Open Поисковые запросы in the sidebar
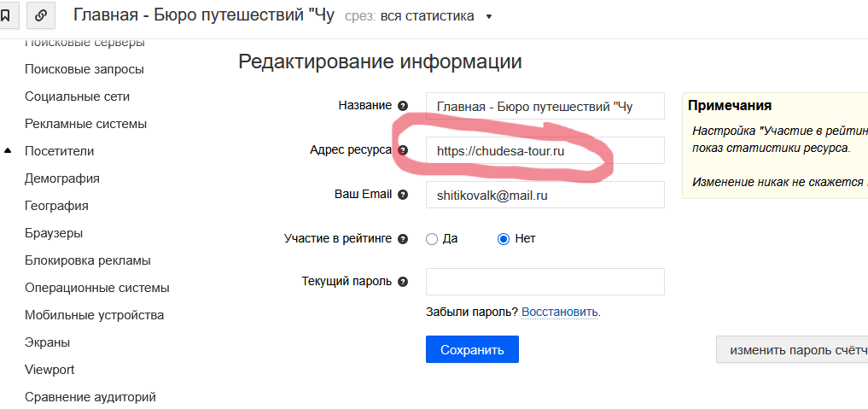Viewport: 868px width, 409px height. click(x=84, y=69)
